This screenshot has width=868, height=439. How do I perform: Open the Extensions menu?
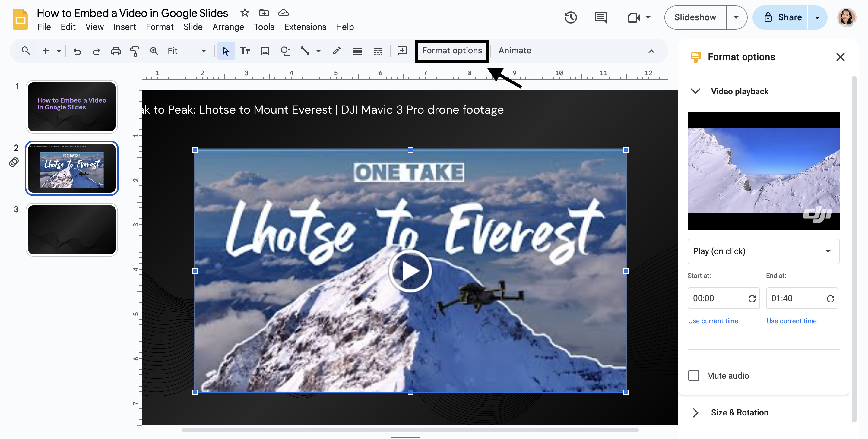click(305, 27)
